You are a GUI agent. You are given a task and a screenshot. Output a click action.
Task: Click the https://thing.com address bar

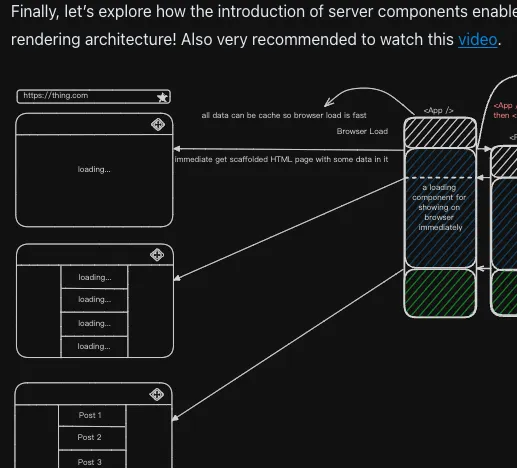94,96
